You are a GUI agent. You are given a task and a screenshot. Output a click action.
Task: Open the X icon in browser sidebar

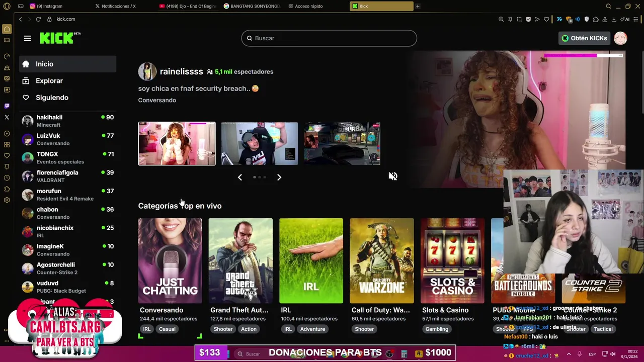pyautogui.click(x=7, y=117)
